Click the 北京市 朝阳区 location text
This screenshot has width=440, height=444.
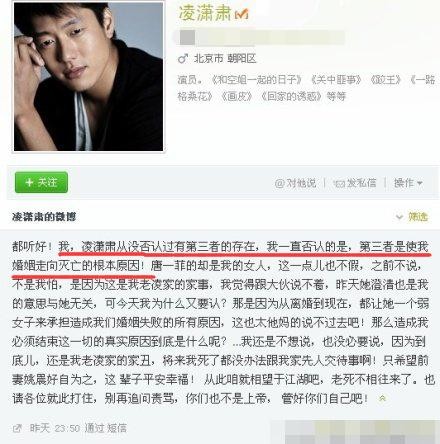[225, 59]
